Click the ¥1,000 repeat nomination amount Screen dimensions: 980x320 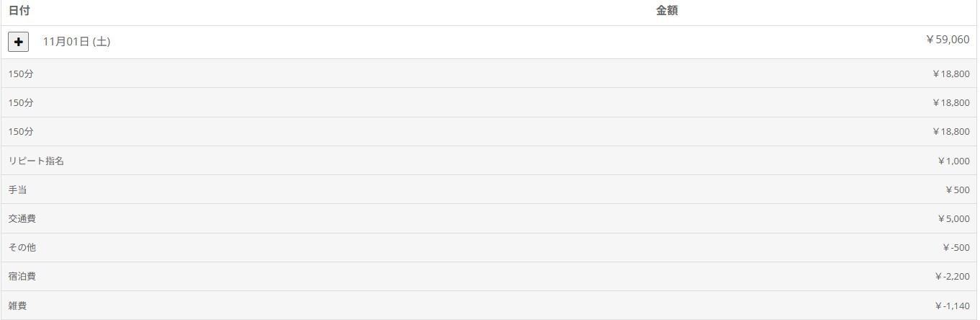point(953,161)
